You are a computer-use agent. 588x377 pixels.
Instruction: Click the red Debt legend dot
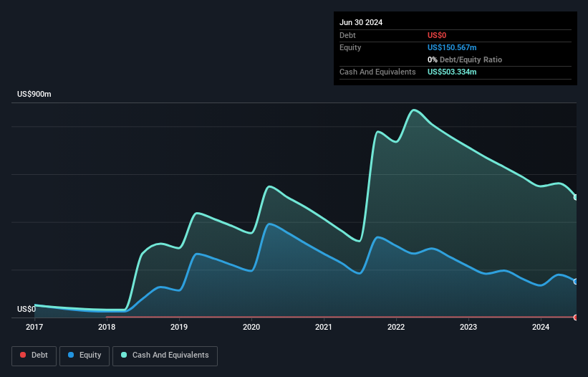(x=23, y=355)
